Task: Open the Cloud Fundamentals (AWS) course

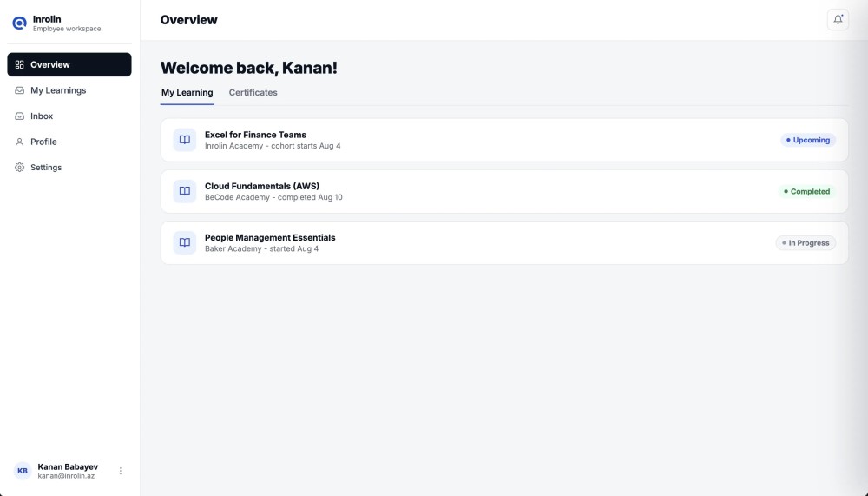Action: click(504, 192)
